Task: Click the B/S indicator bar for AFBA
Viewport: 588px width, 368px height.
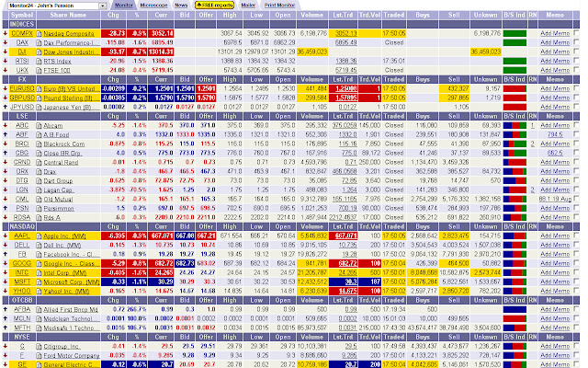Action: coord(514,309)
